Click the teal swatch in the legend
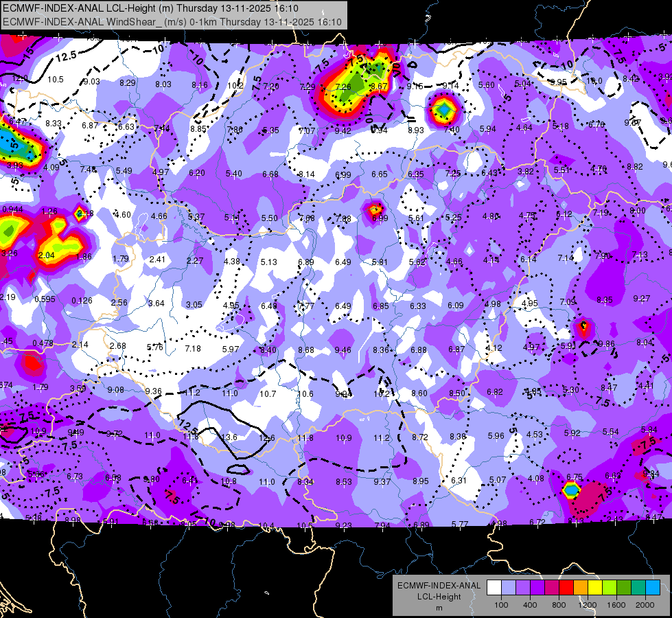The height and width of the screenshot is (618, 672). point(638,588)
